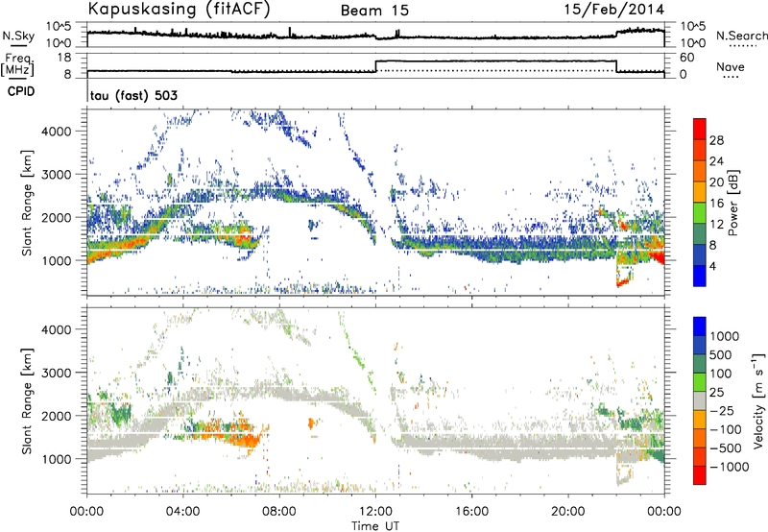Click the 04:00 time tick label

point(183,512)
